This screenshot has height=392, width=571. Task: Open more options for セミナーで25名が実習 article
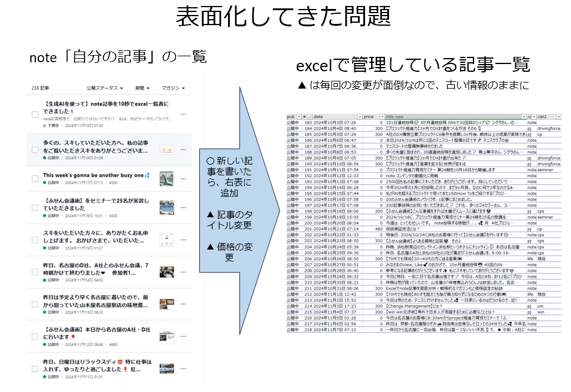[x=183, y=208]
